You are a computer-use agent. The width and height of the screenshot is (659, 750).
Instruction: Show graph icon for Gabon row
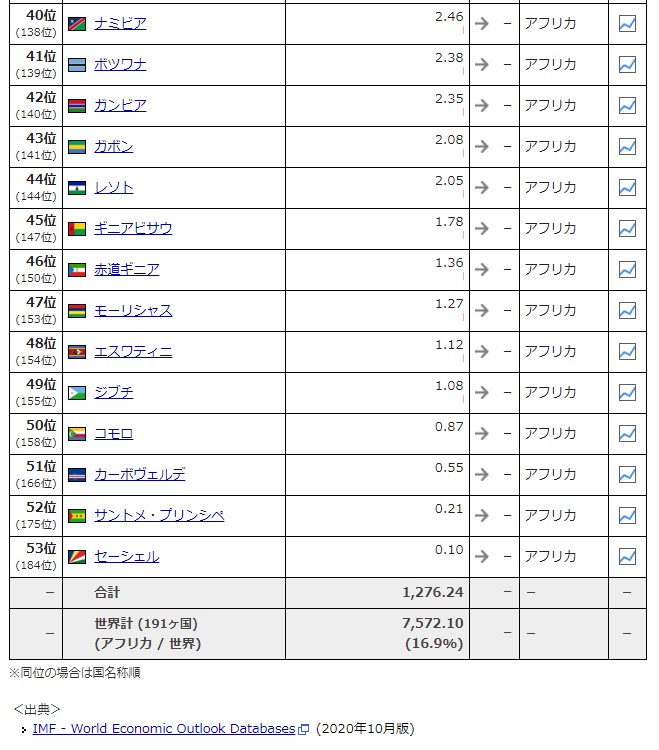point(627,146)
